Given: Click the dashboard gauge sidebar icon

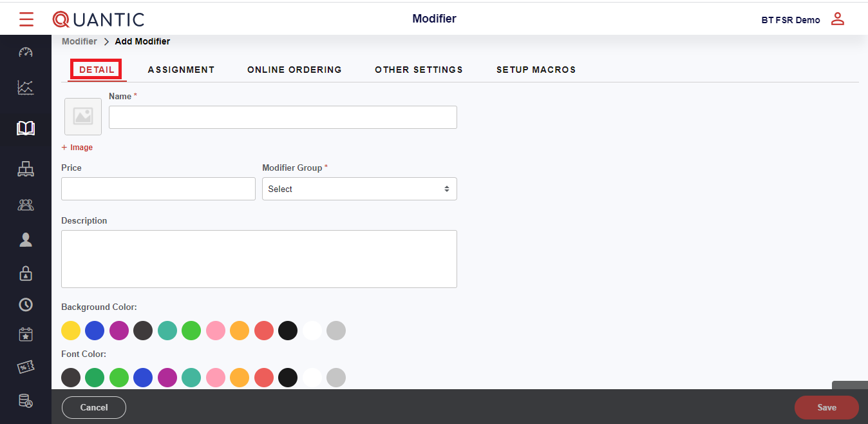Looking at the screenshot, I should 26,52.
